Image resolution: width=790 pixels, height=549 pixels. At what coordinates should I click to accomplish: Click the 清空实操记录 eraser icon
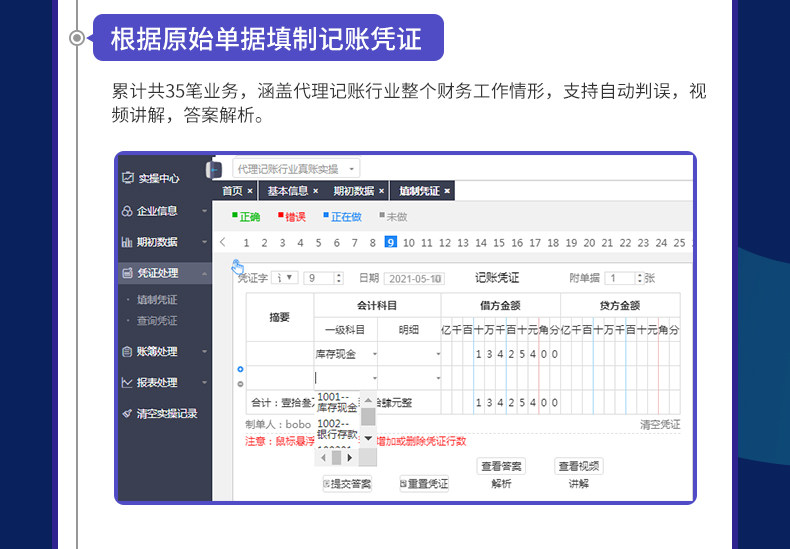coord(127,414)
